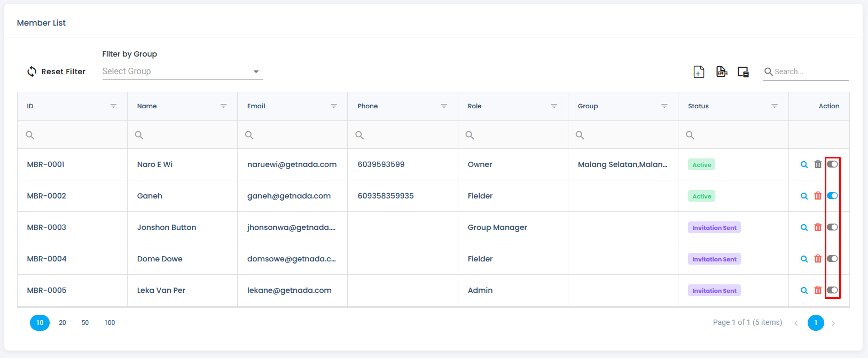868x358 pixels.
Task: Click the Phone column search box
Action: [x=403, y=135]
